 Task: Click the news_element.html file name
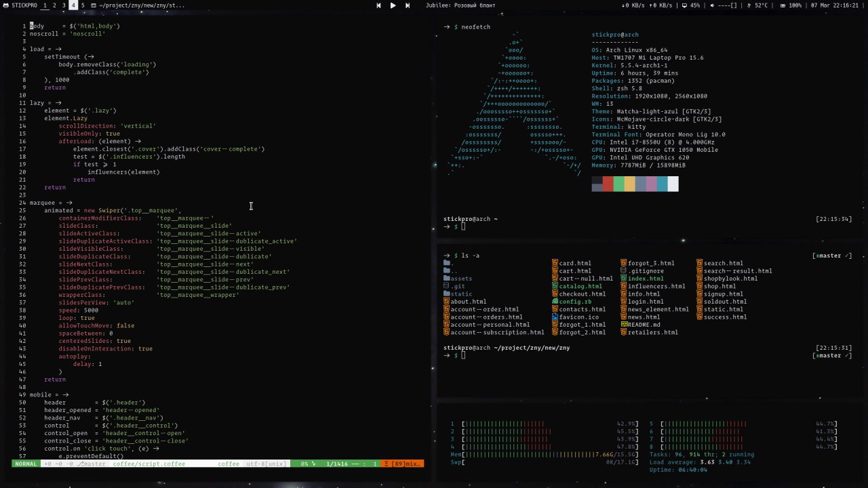click(658, 309)
